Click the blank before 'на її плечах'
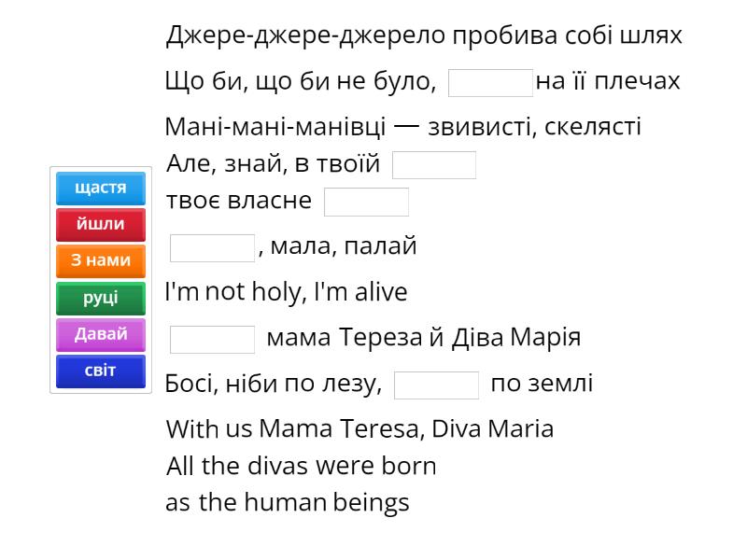Image resolution: width=747 pixels, height=560 pixels. [490, 82]
